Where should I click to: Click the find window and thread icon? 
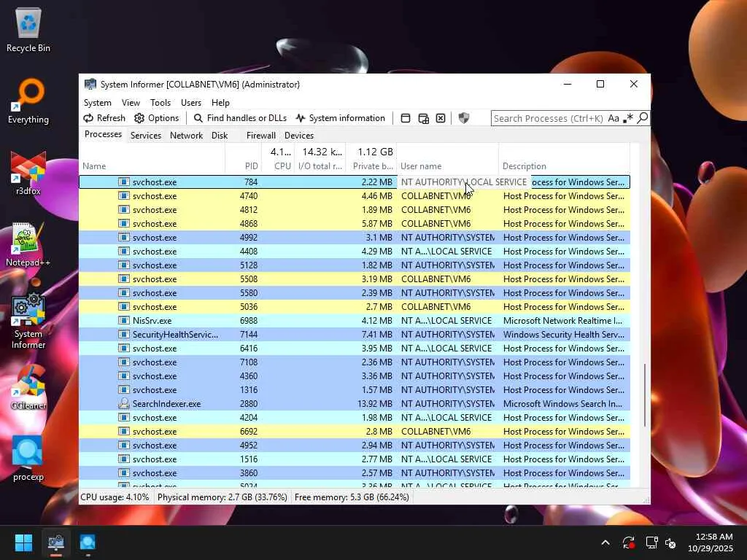(x=423, y=118)
